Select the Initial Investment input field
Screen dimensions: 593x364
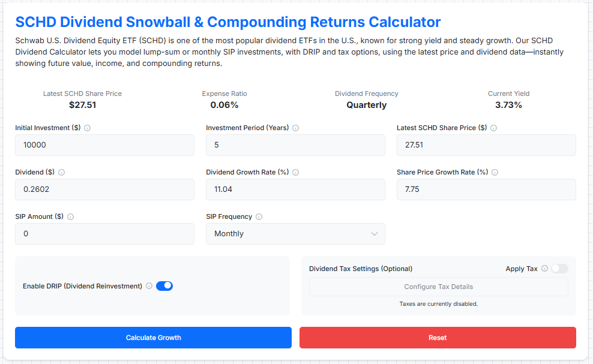pos(104,145)
